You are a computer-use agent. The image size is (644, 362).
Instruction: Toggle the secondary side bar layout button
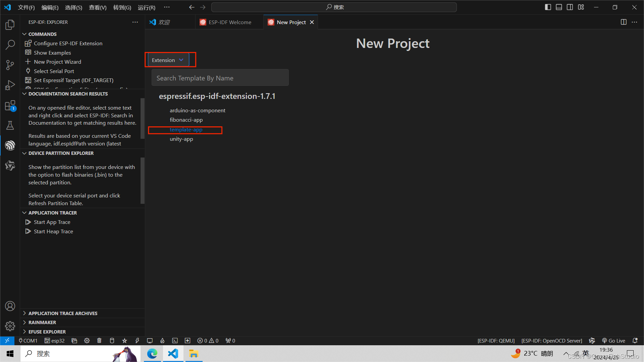pyautogui.click(x=570, y=7)
